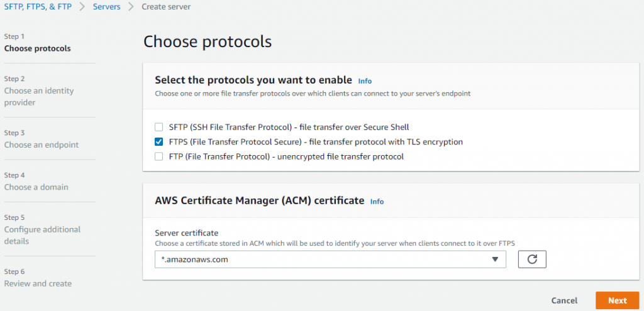This screenshot has height=311, width=644.
Task: Jump to Step 4 Choose a domain
Action: coord(36,187)
